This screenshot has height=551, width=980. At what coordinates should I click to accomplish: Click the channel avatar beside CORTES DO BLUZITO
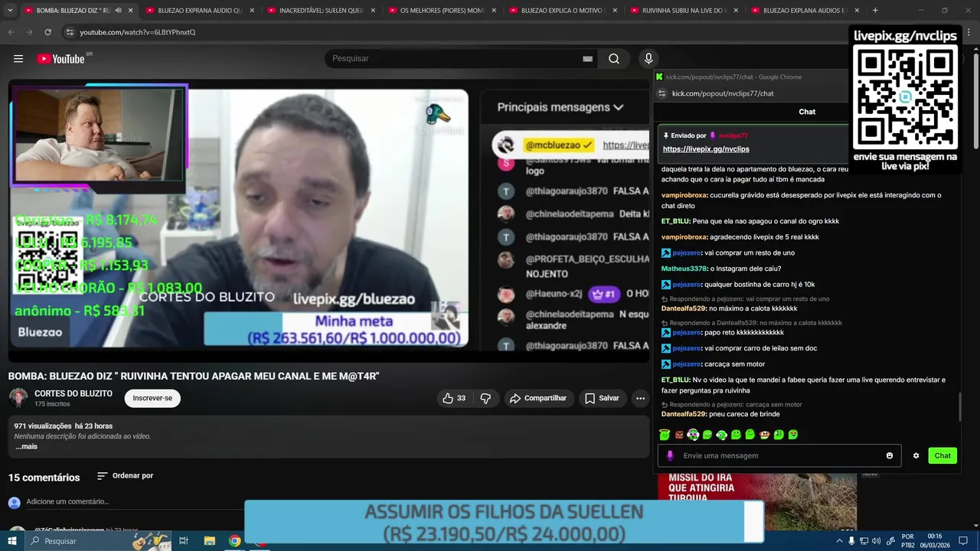[x=18, y=398]
